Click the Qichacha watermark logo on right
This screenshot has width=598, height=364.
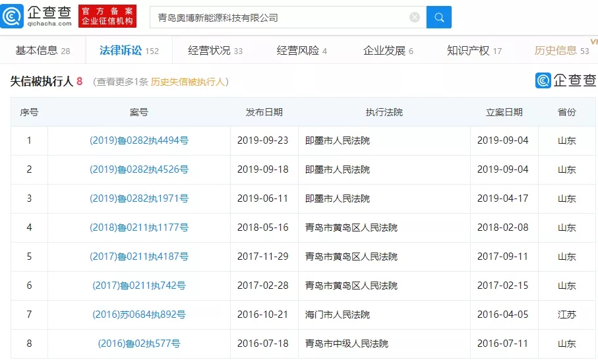pyautogui.click(x=566, y=80)
